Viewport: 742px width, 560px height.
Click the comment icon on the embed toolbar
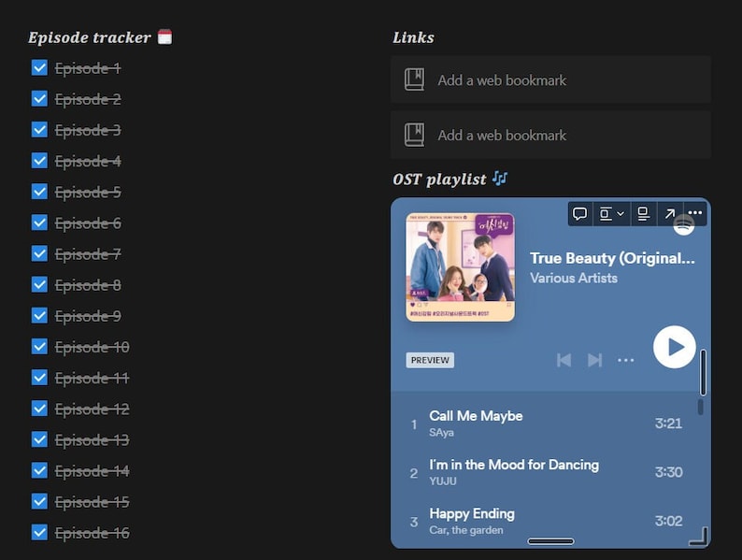579,213
